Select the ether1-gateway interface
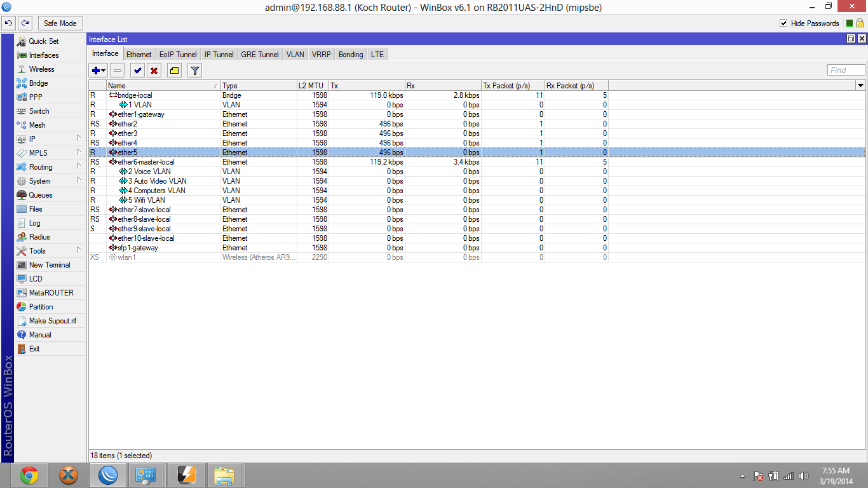The image size is (868, 488). tap(348, 114)
